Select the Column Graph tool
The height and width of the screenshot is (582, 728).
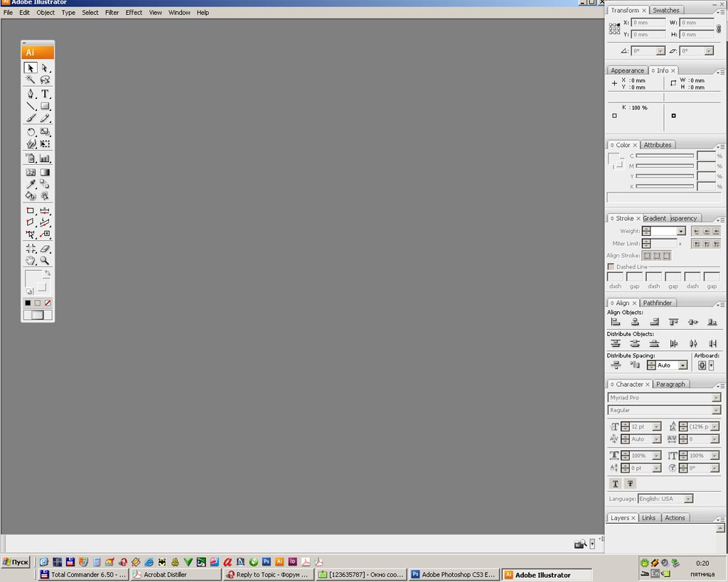pos(45,158)
